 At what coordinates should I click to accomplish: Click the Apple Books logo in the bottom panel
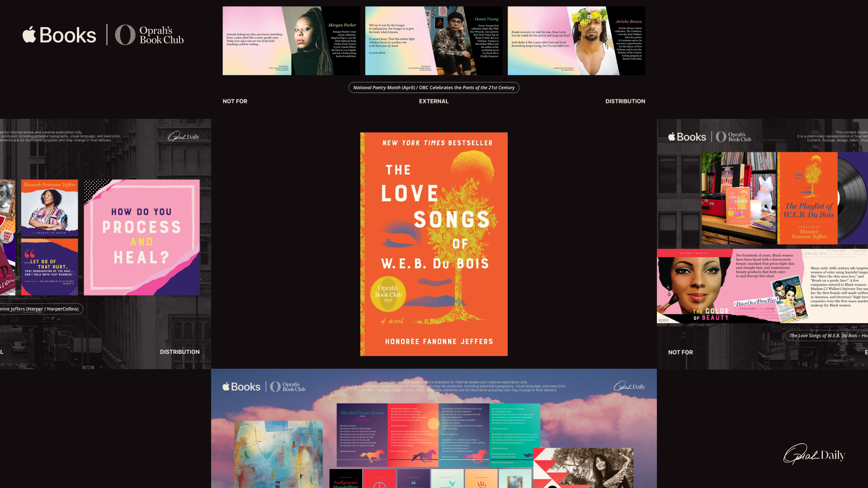coord(241,387)
